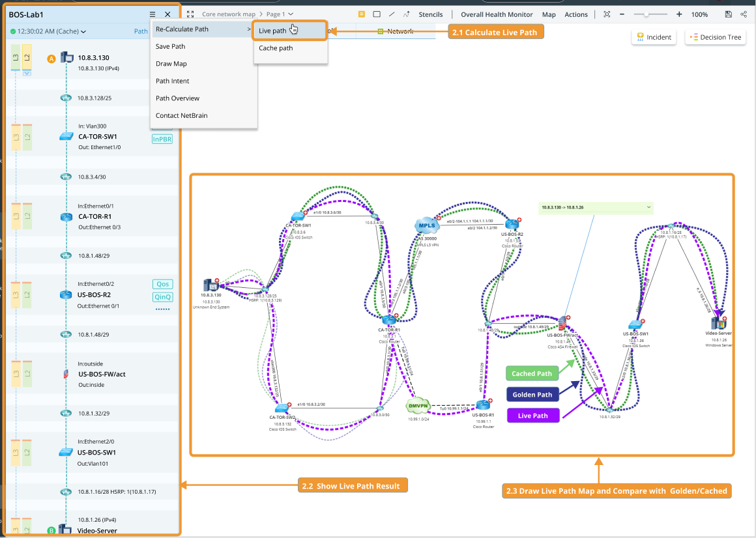
Task: Open the Decision Tree panel
Action: tap(715, 37)
